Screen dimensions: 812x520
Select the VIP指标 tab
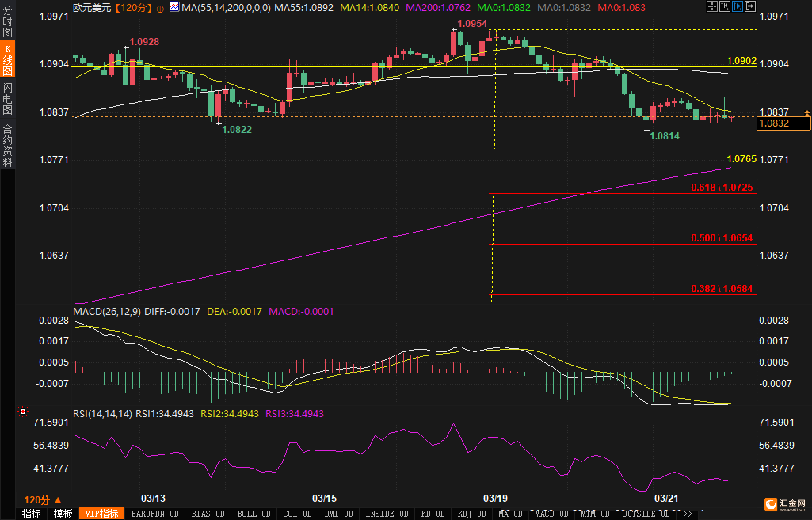102,514
